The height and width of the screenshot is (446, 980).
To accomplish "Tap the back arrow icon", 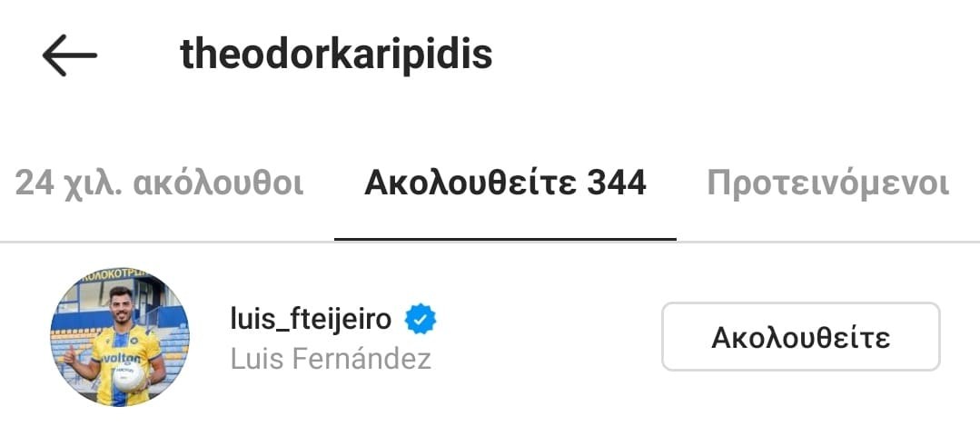I will 69,55.
